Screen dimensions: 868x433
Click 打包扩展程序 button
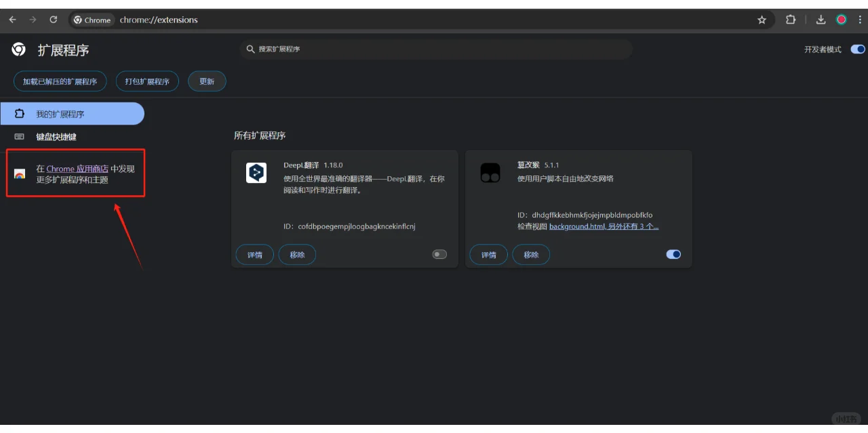147,81
